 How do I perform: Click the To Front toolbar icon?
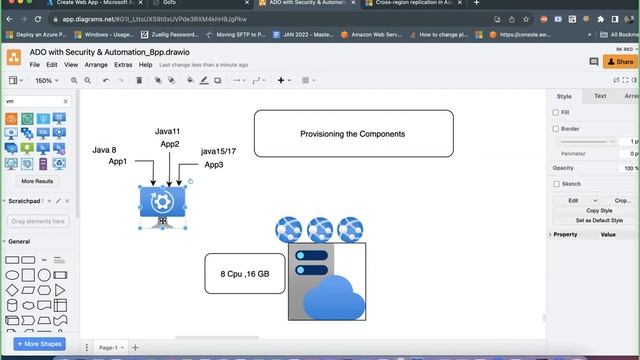(158, 80)
